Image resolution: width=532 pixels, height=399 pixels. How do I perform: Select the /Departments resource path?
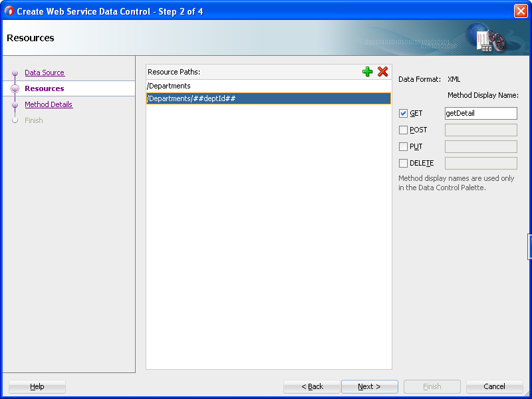pyautogui.click(x=269, y=86)
